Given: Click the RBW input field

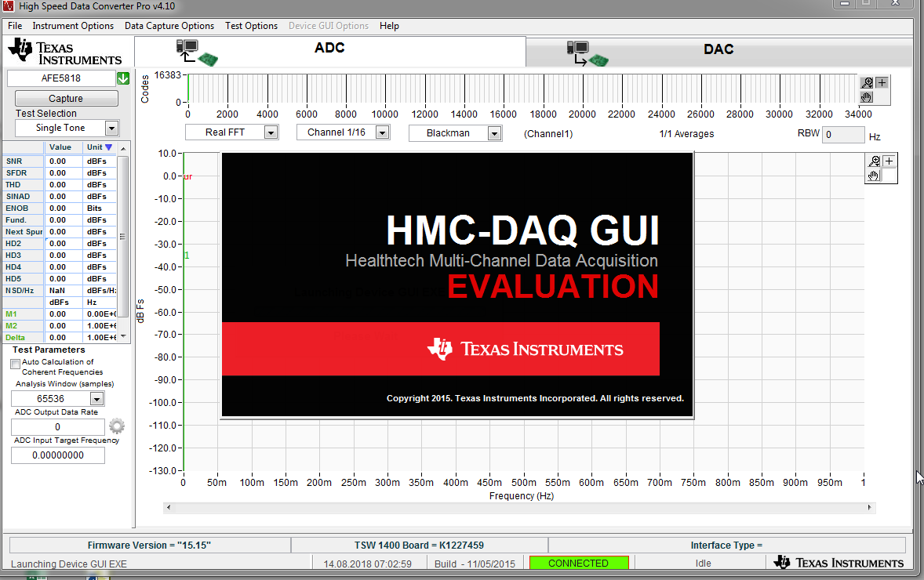Looking at the screenshot, I should pos(843,135).
